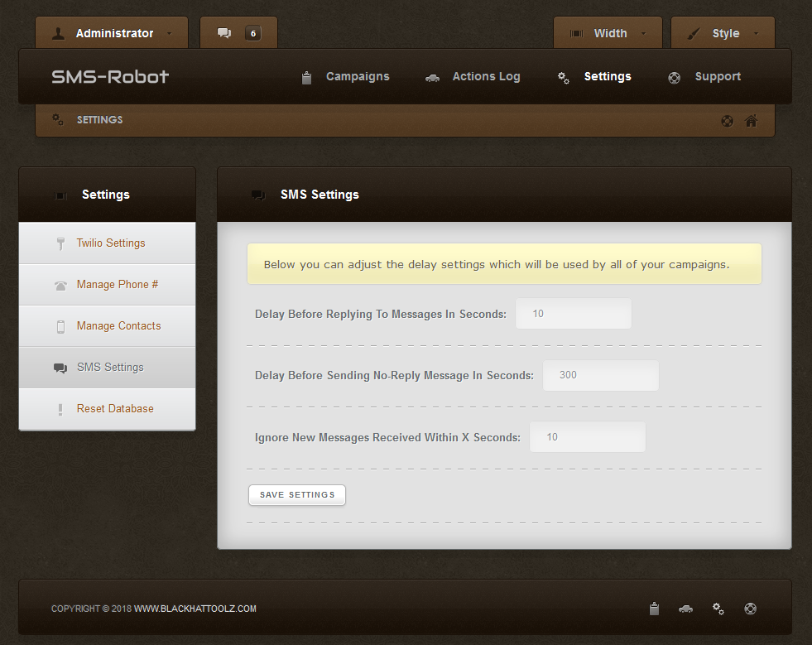Select Reset Database in the sidebar
Screen dimensions: 812x645
coord(108,409)
